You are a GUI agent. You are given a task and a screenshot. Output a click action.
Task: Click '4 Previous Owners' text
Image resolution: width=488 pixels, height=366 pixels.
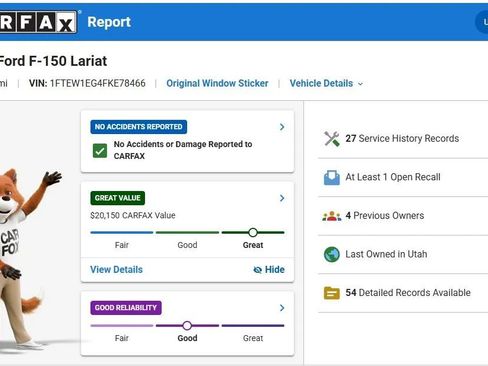click(385, 216)
